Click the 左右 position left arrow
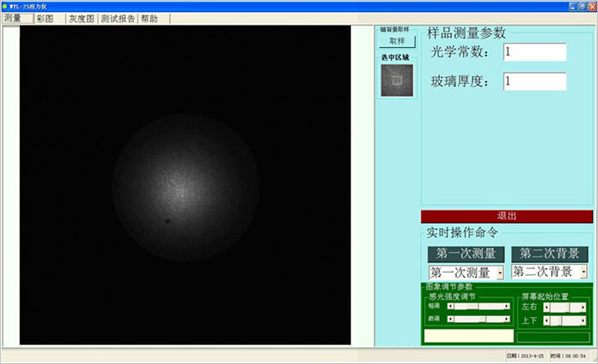This screenshot has width=598, height=364. point(547,307)
